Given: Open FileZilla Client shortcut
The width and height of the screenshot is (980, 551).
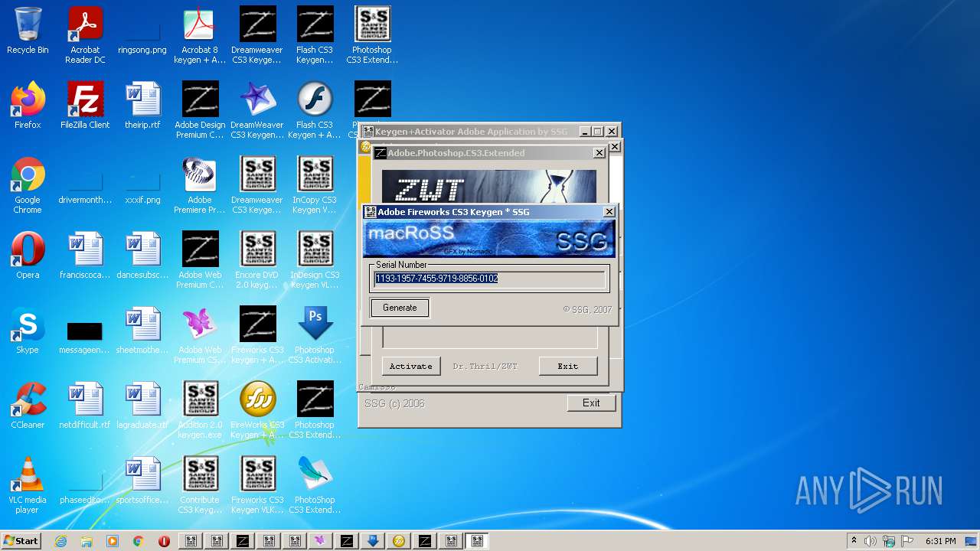Looking at the screenshot, I should tap(85, 106).
